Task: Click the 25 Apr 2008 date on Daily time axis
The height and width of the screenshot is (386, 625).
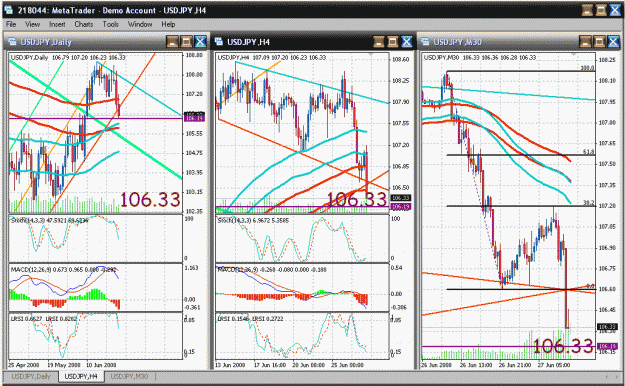Action: (x=24, y=365)
